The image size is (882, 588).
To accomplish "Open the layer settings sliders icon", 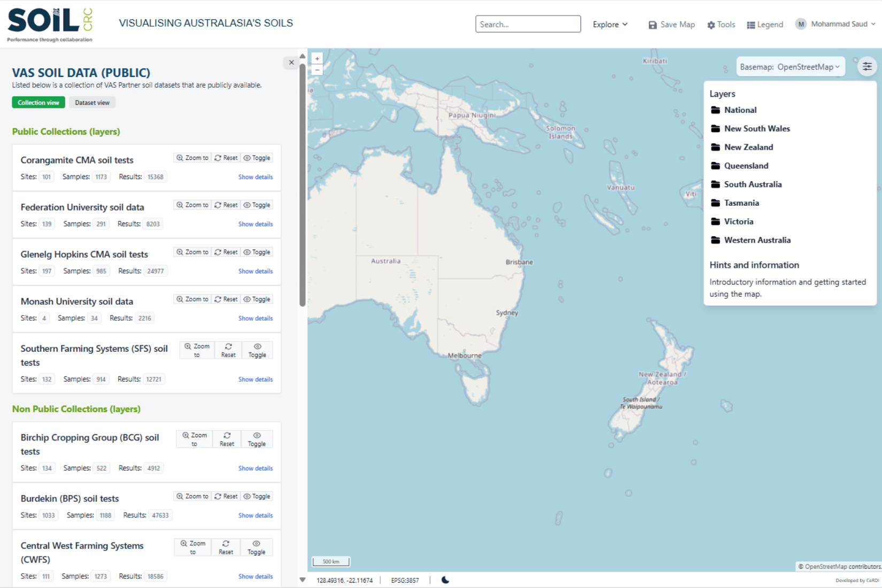I will click(x=866, y=67).
